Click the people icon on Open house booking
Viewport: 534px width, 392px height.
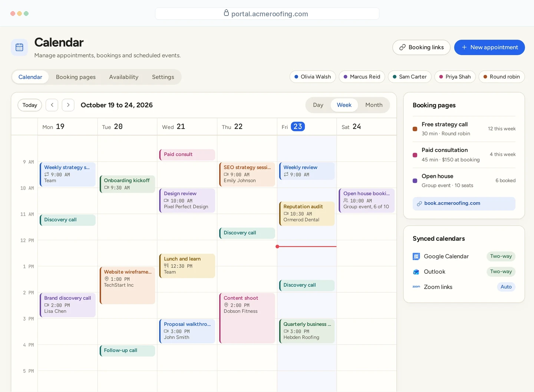[x=346, y=201]
